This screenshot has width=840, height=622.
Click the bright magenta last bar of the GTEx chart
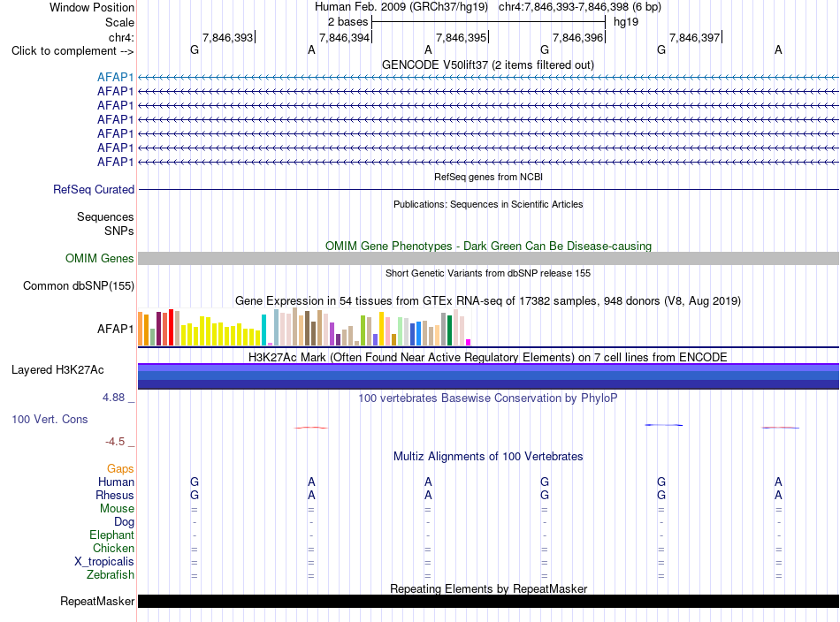pyautogui.click(x=469, y=342)
